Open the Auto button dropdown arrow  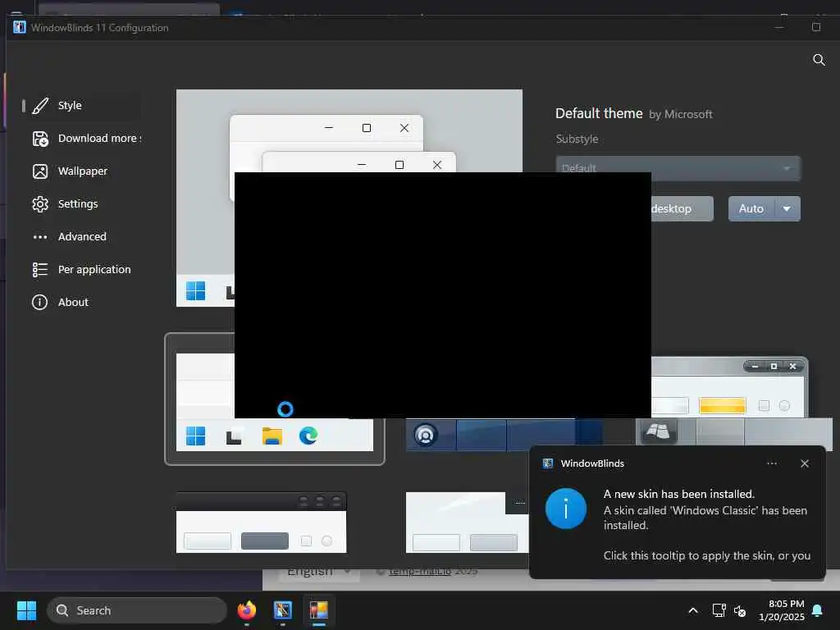[x=787, y=208]
